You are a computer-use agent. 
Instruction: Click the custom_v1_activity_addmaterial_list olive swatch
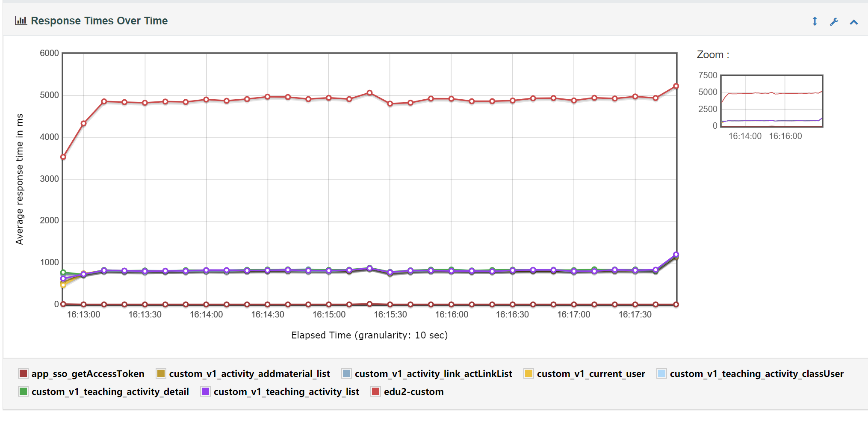(161, 374)
